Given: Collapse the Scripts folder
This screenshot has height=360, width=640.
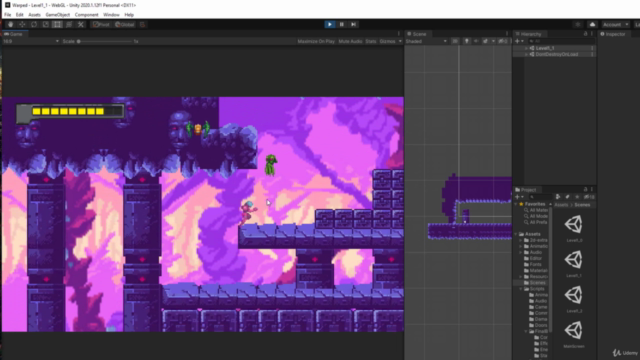Looking at the screenshot, I should pos(521,289).
